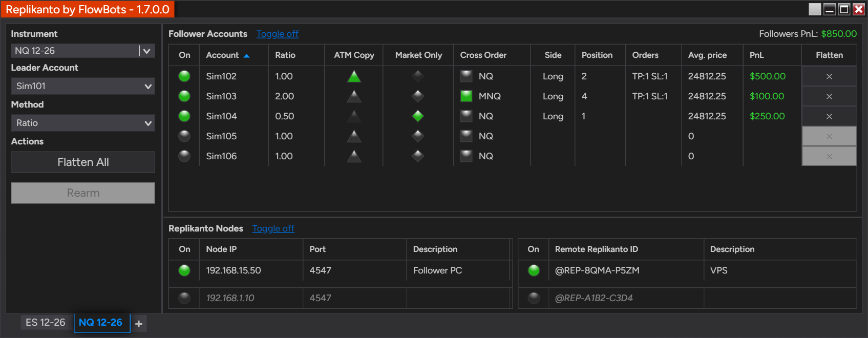Screen dimensions: 868x338
Task: Toggle off all Replikanto Nodes
Action: coord(273,228)
